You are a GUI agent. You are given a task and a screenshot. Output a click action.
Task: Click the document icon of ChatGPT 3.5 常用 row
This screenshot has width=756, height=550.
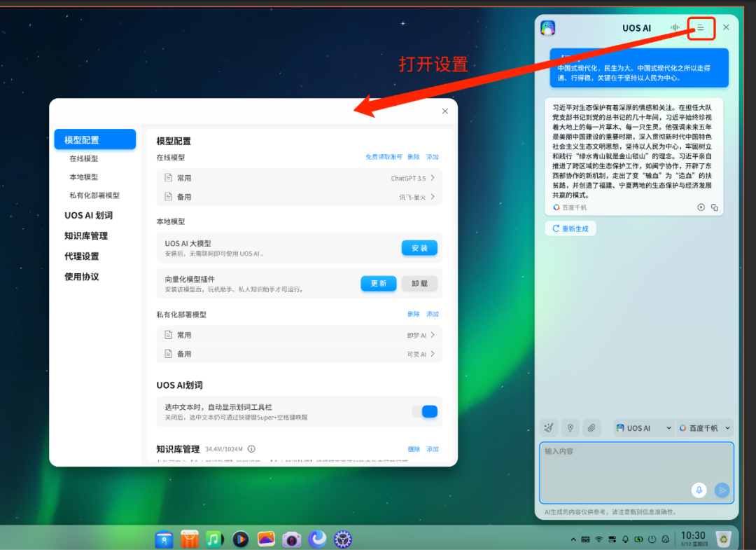coord(168,177)
